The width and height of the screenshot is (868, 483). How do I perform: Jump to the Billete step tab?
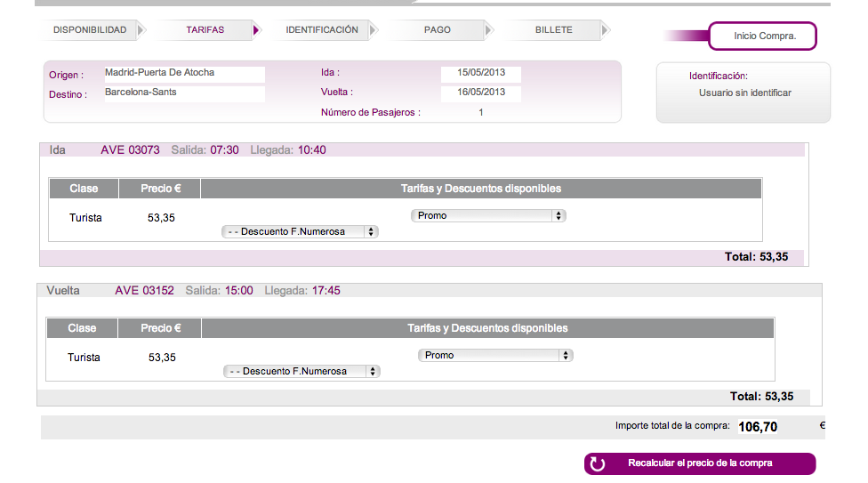(553, 30)
